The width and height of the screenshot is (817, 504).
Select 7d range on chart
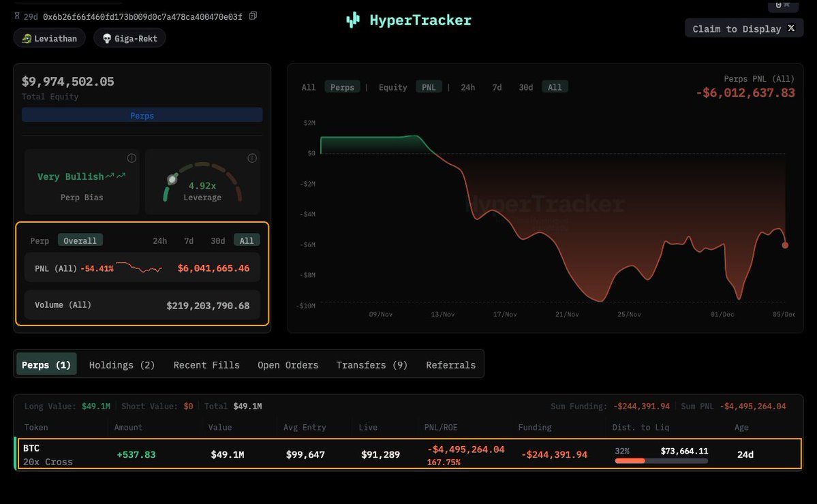point(497,87)
